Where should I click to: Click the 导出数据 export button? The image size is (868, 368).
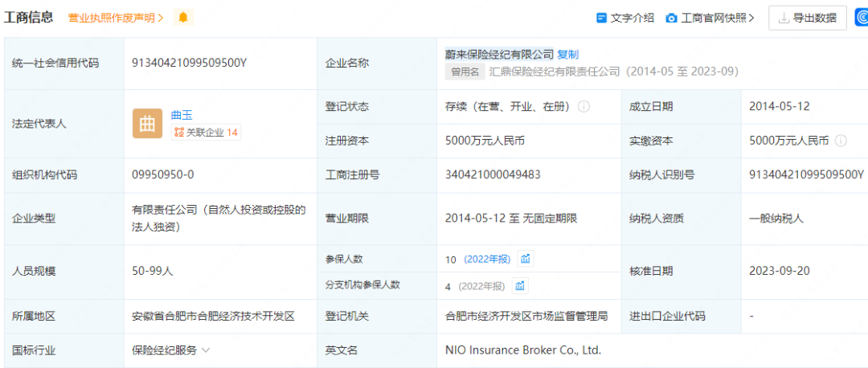pyautogui.click(x=807, y=18)
